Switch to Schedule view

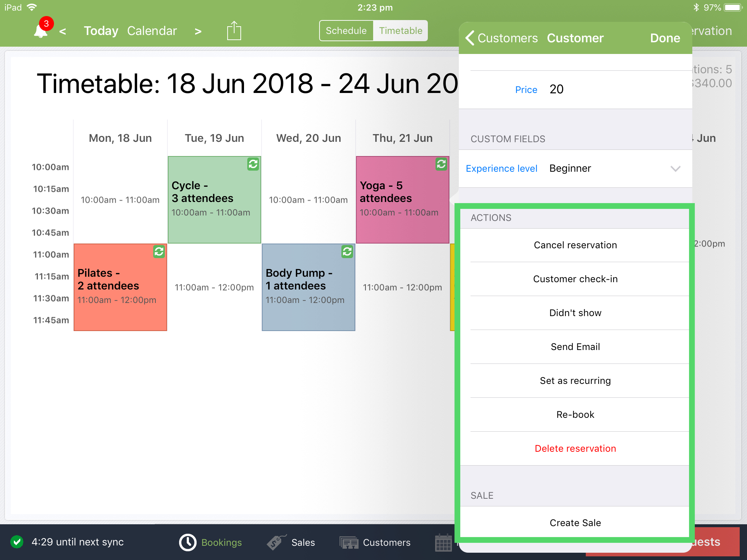coord(346,31)
